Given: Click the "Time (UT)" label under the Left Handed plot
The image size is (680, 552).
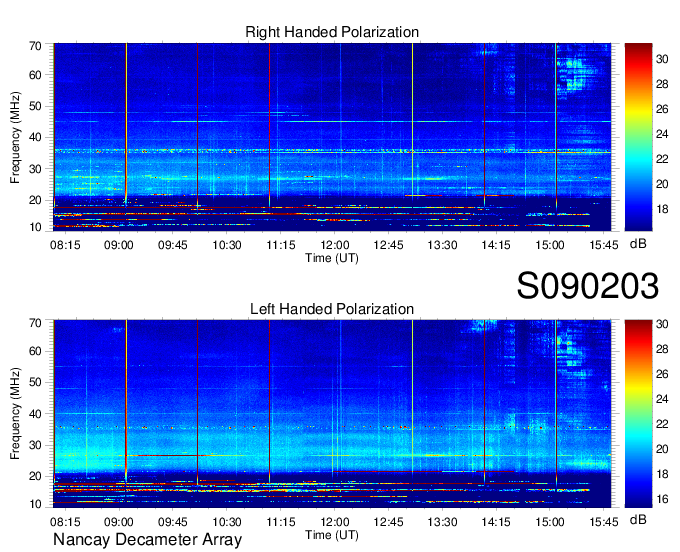Looking at the screenshot, I should 332,535.
